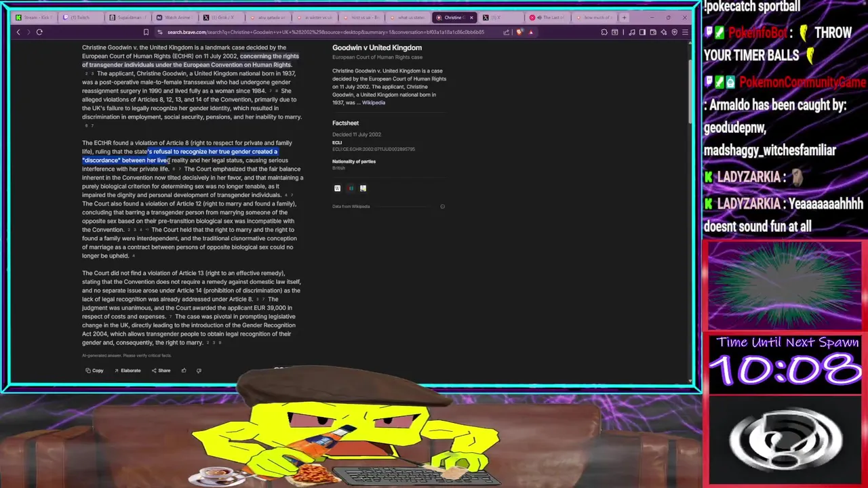Viewport: 868px width, 488px height.
Task: Click the Wikipedia W source icon
Action: (337, 188)
